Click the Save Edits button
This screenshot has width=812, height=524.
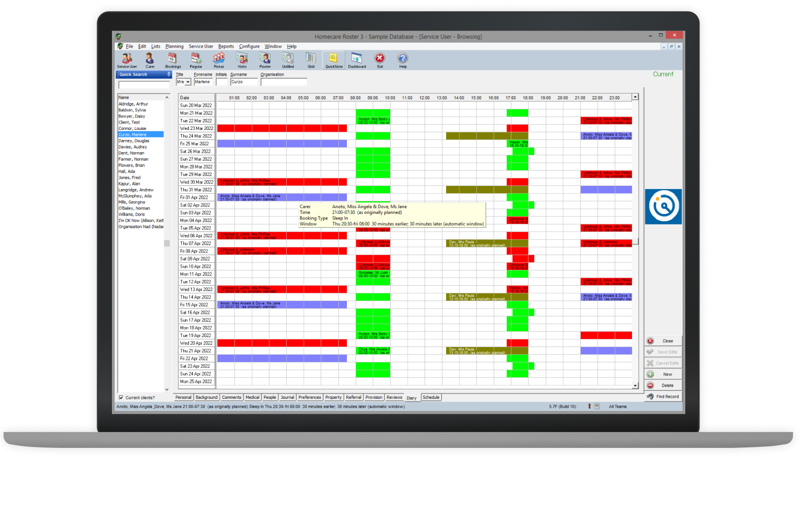[x=663, y=352]
